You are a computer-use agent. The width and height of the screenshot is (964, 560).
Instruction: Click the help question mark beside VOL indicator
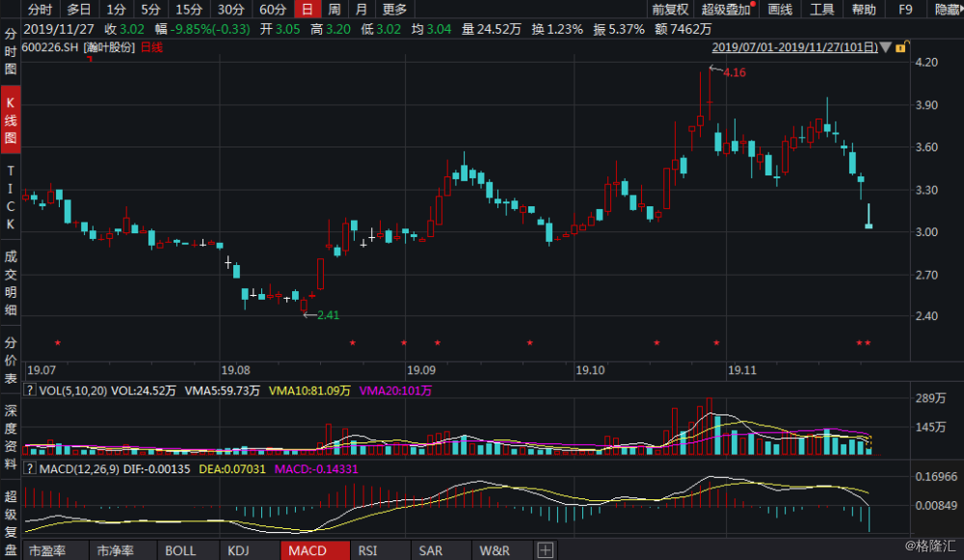click(29, 389)
